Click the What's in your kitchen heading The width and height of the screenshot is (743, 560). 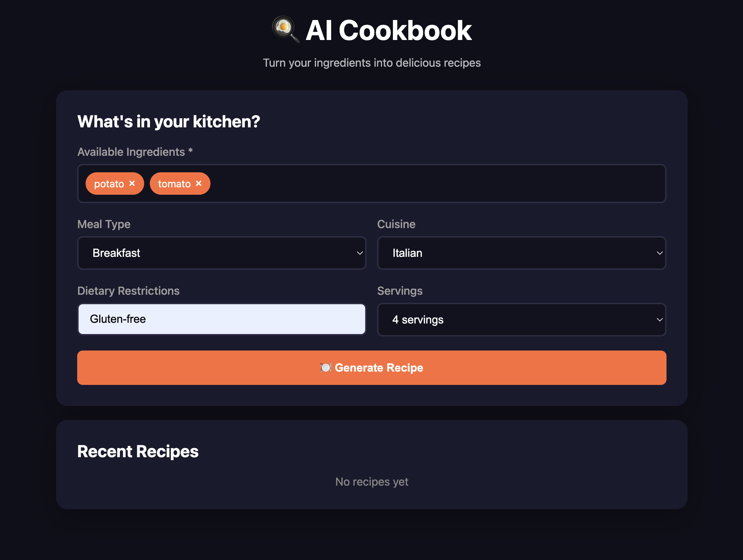[169, 121]
